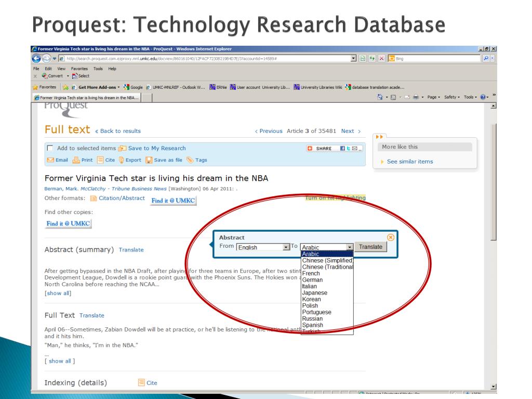Click the email share envelope icon
Viewport: 532px width, 399px height.
pyautogui.click(x=354, y=148)
